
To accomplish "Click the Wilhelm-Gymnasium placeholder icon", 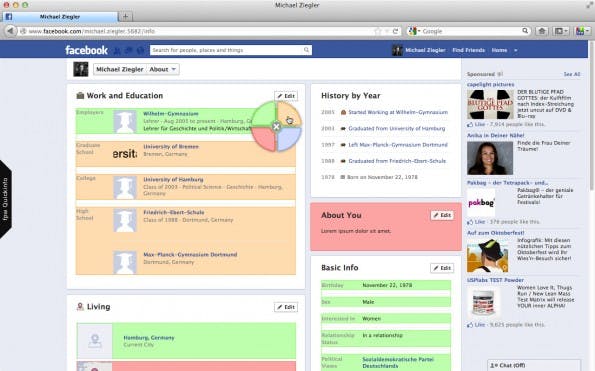I will click(125, 122).
